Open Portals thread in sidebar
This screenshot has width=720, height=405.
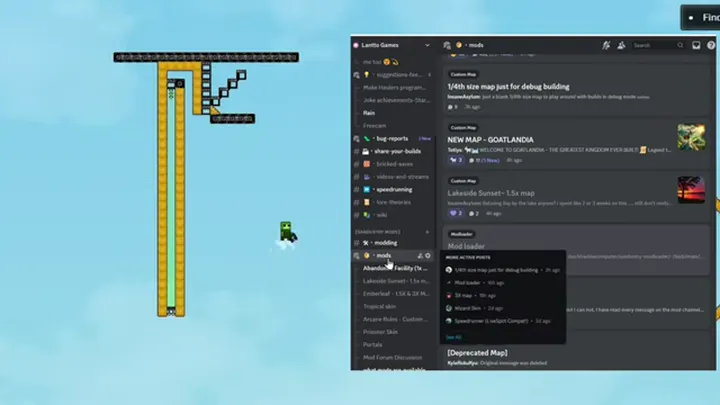coord(372,344)
